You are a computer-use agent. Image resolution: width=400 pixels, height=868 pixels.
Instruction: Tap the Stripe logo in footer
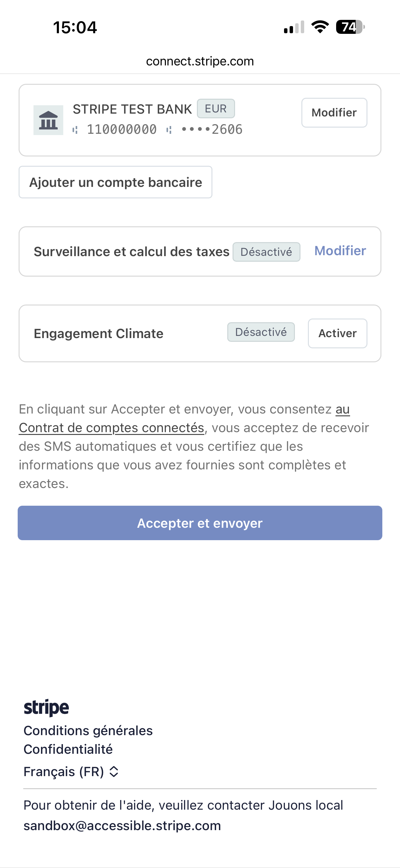coord(46,707)
